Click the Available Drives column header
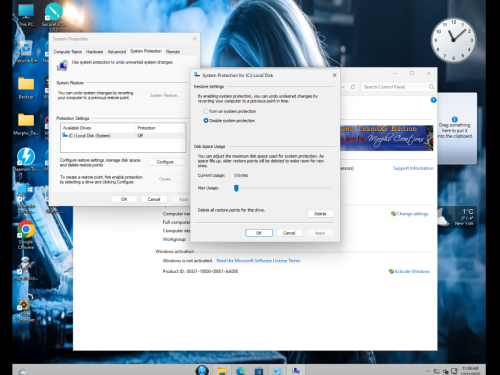500x375 pixels. click(x=98, y=128)
